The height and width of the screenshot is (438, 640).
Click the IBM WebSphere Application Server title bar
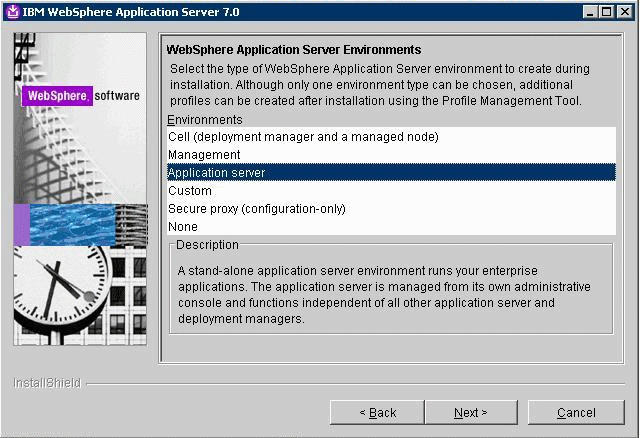coord(300,11)
